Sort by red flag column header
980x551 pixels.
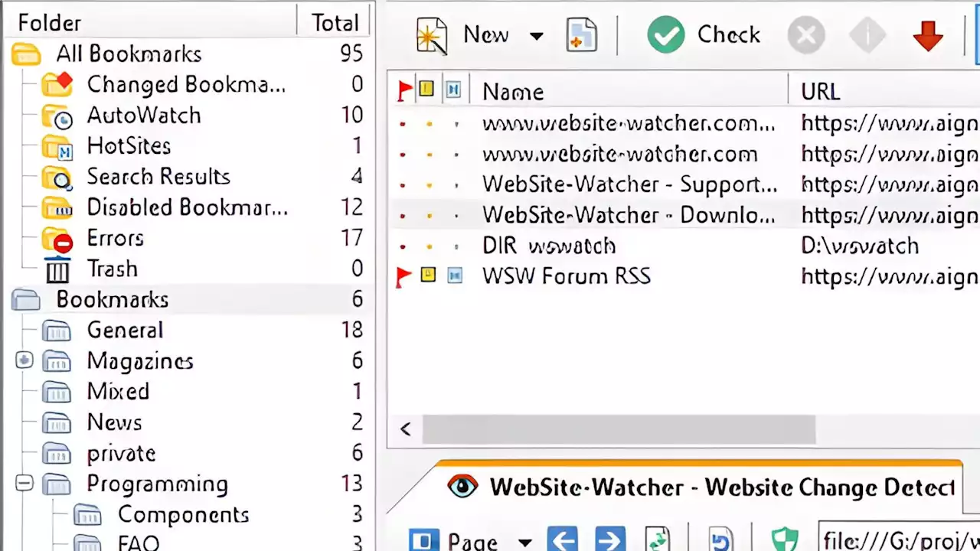404,91
